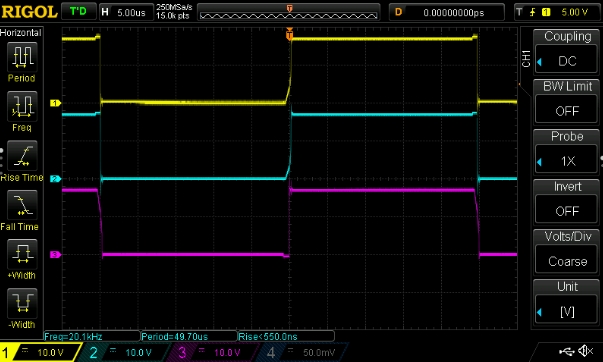
Task: Toggle BW Limit OFF setting
Action: click(566, 111)
